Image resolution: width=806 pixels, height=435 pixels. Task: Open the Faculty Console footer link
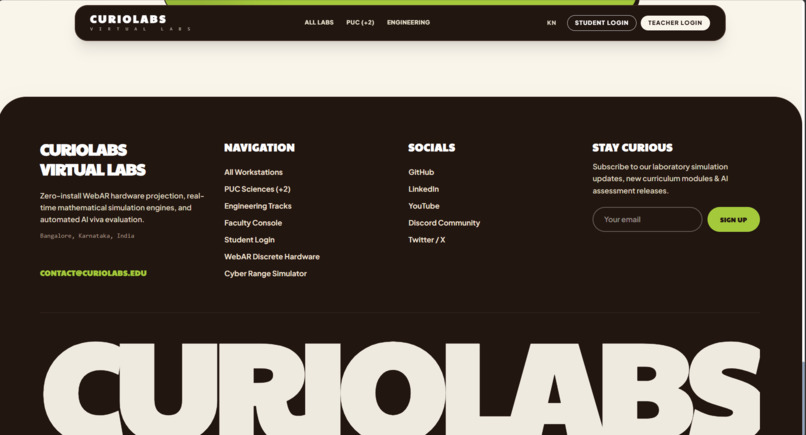click(253, 223)
